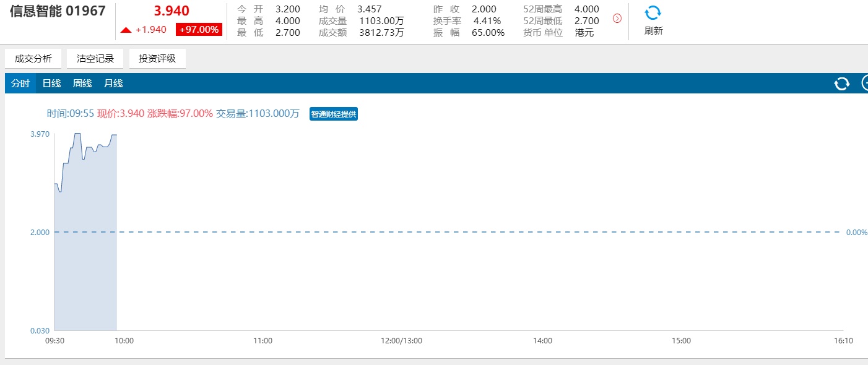Select stock name 信息智能 01967
Image resolution: width=868 pixels, height=365 pixels.
58,11
